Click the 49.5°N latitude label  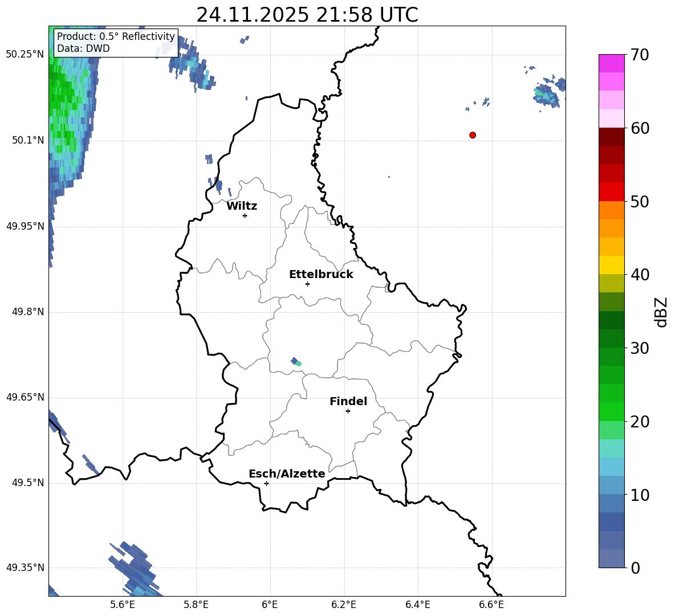(x=28, y=482)
